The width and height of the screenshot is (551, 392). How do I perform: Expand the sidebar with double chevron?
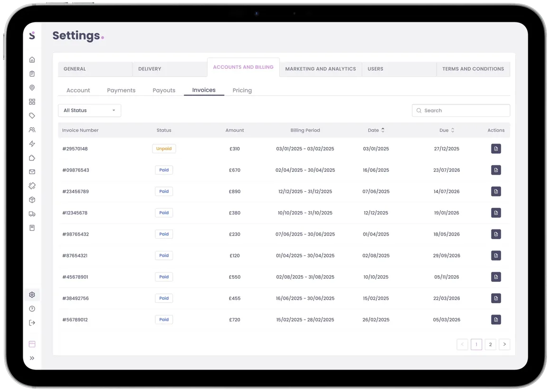point(32,358)
